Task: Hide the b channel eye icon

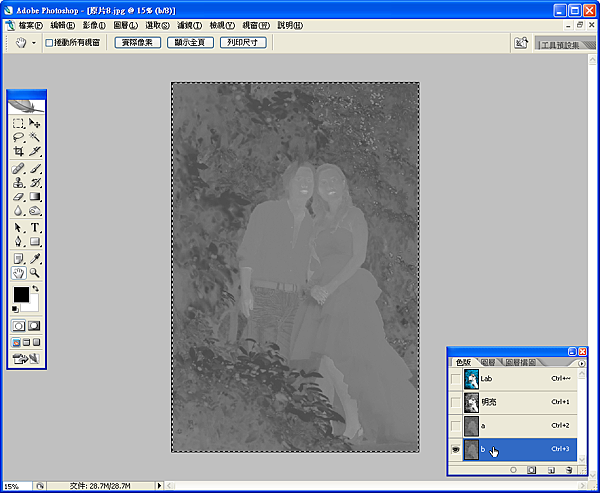Action: point(455,450)
